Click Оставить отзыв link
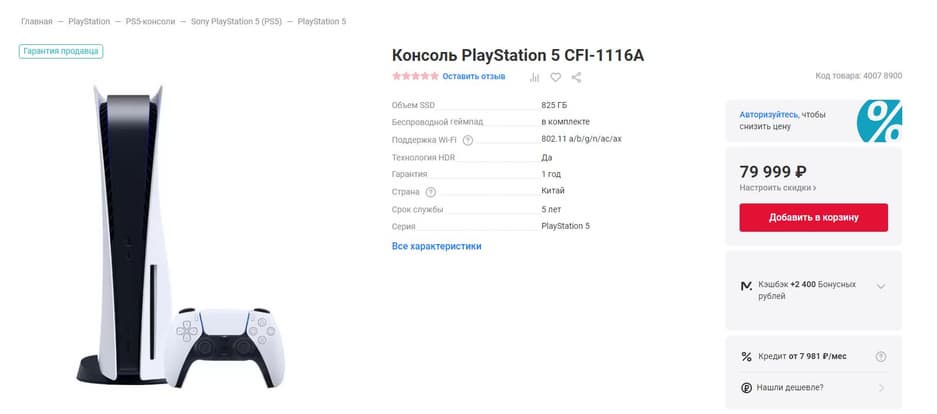937x414 pixels. (x=474, y=77)
